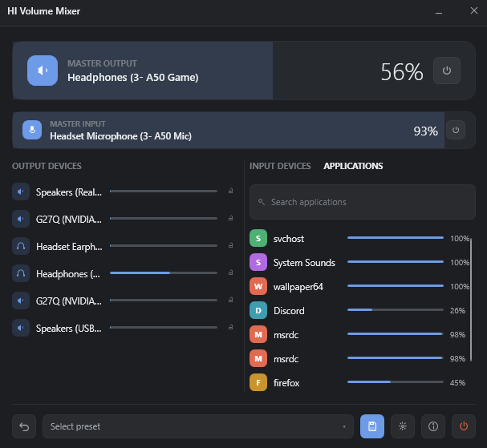The width and height of the screenshot is (487, 448).
Task: Click the 45% value next to firefox
Action: click(x=457, y=382)
